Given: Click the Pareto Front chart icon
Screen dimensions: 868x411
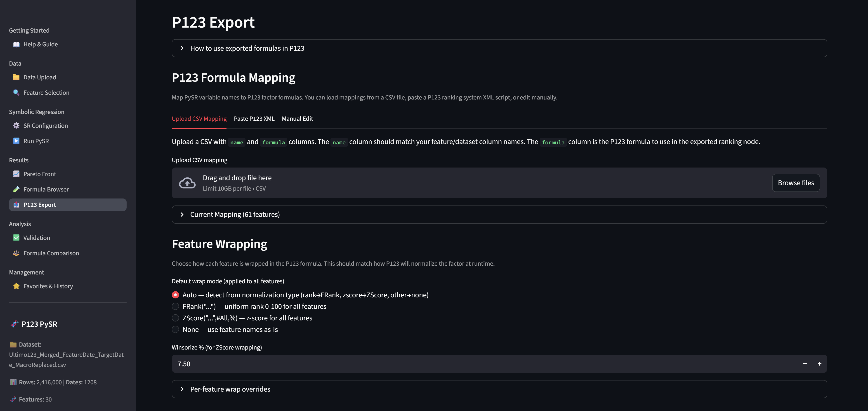Looking at the screenshot, I should pos(16,174).
